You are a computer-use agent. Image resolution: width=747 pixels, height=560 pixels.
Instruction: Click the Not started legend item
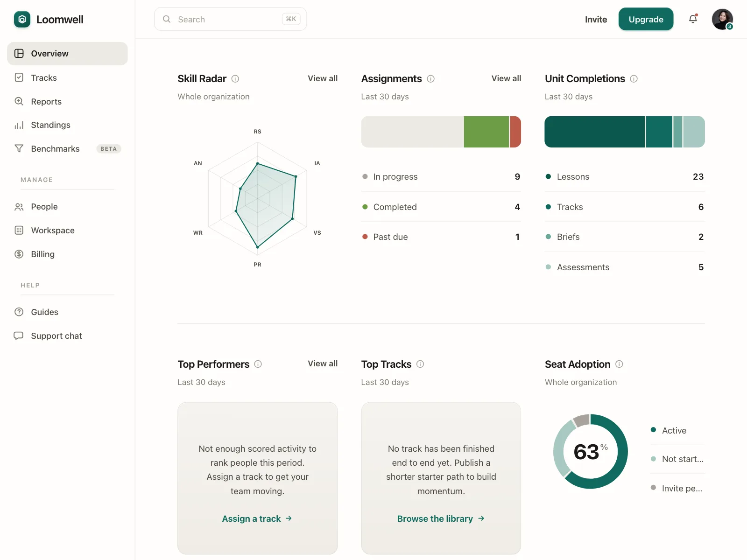[677, 459]
